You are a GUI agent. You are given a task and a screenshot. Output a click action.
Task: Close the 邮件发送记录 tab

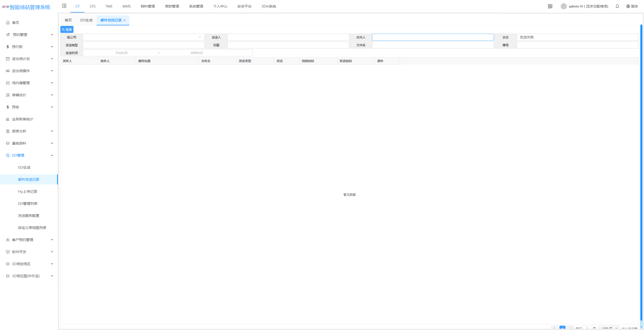(x=125, y=20)
